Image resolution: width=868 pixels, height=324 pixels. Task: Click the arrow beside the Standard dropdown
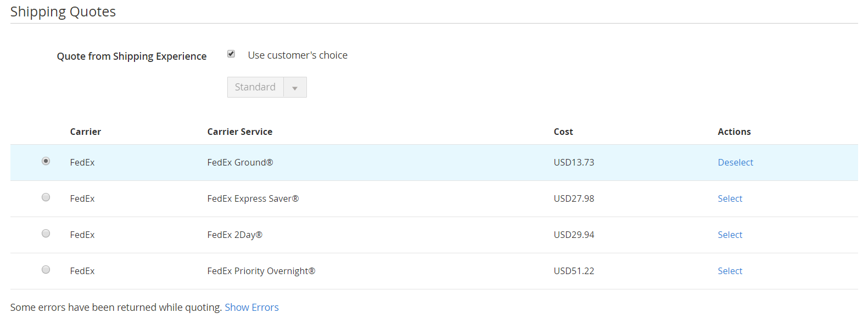(x=295, y=88)
